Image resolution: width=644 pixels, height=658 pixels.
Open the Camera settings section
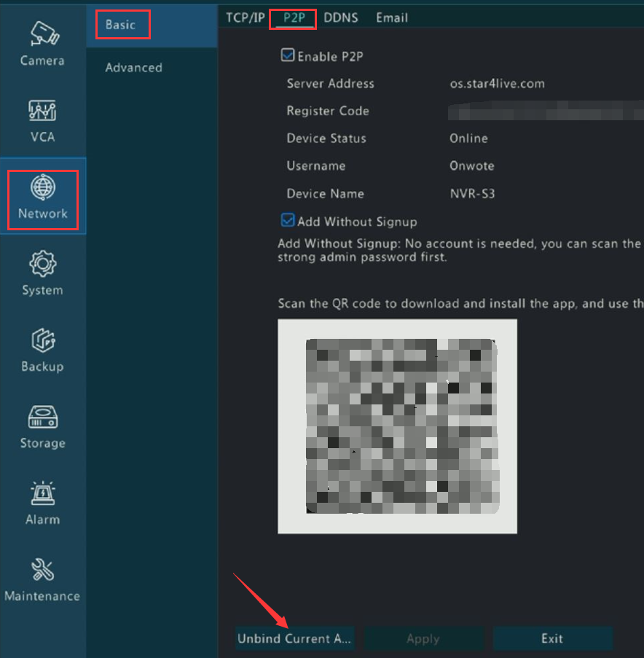[42, 44]
